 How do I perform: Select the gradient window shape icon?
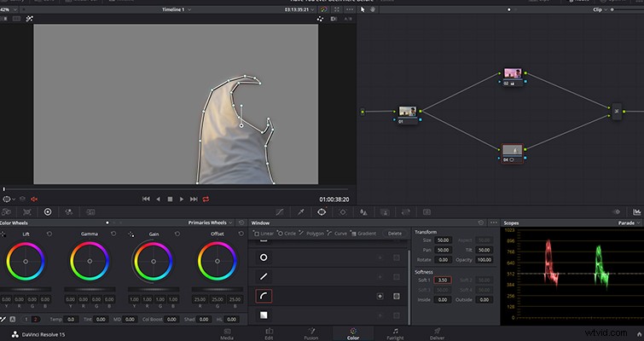click(x=264, y=315)
